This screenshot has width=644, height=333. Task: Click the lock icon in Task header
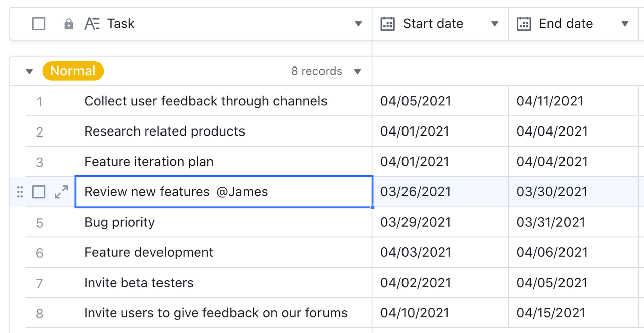[69, 24]
